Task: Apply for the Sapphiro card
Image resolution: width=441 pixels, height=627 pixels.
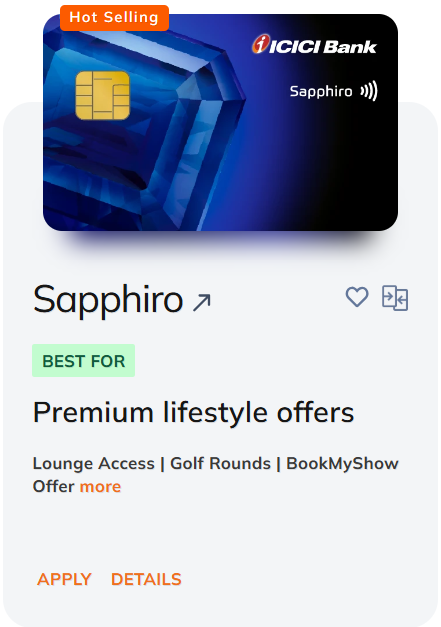Action: pyautogui.click(x=64, y=579)
